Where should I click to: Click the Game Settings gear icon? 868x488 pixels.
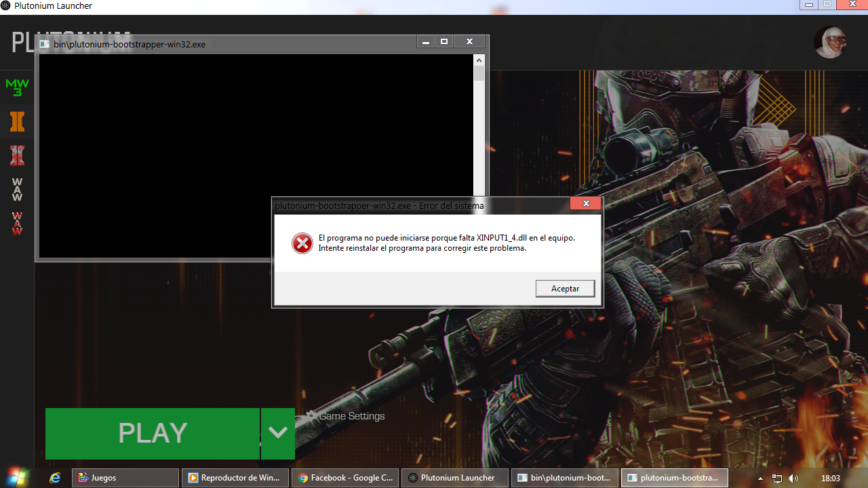pos(311,415)
